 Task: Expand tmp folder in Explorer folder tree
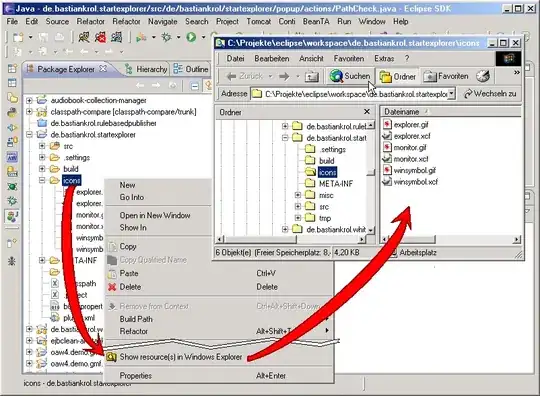[x=298, y=218]
